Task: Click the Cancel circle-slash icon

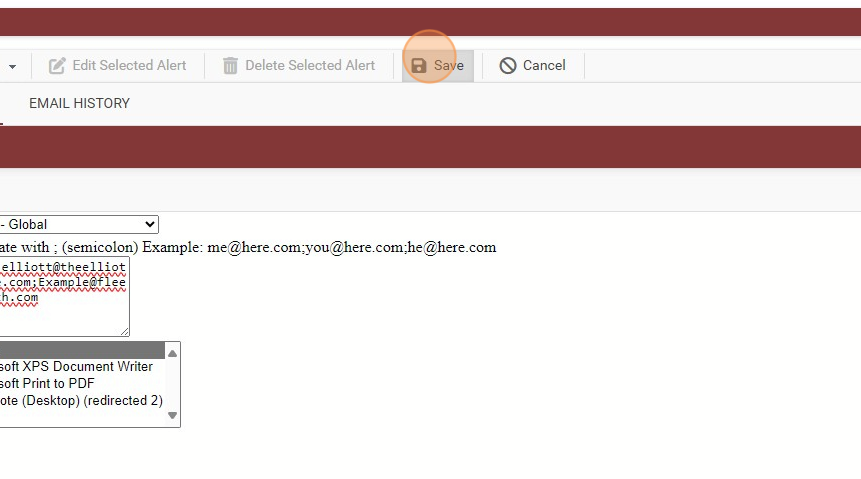Action: point(508,66)
